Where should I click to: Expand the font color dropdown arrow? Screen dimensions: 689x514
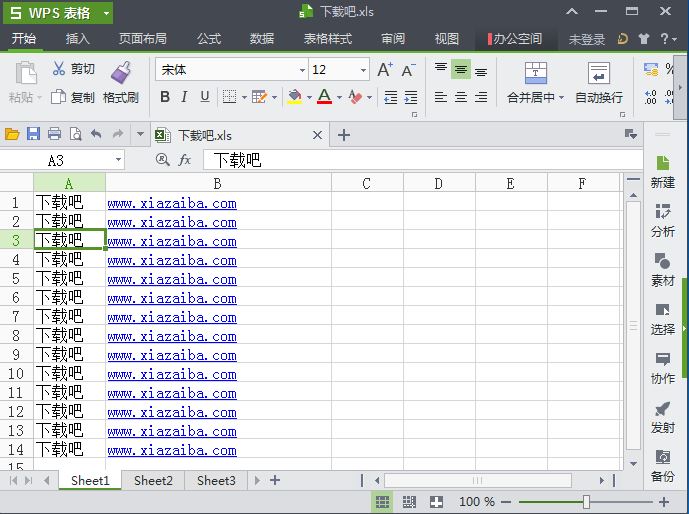click(x=339, y=97)
